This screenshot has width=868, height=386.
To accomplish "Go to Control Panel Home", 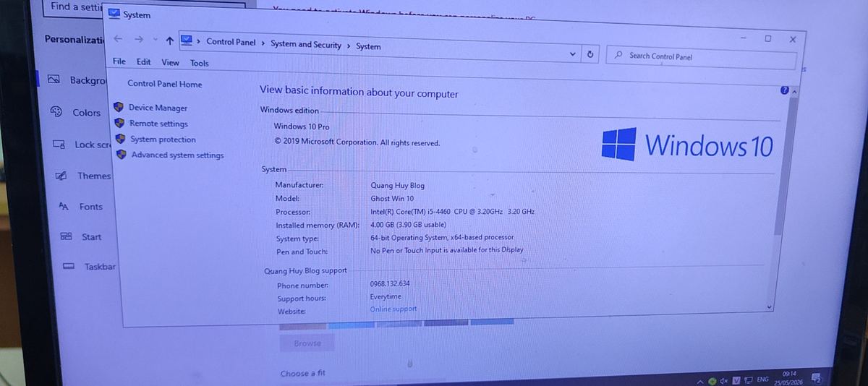I will [x=164, y=84].
